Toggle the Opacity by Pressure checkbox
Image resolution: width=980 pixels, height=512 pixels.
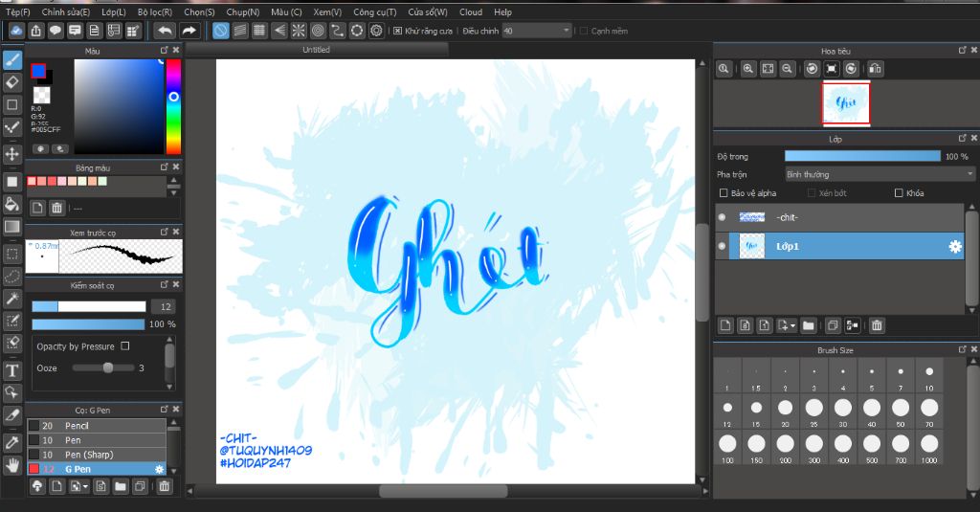(x=125, y=345)
